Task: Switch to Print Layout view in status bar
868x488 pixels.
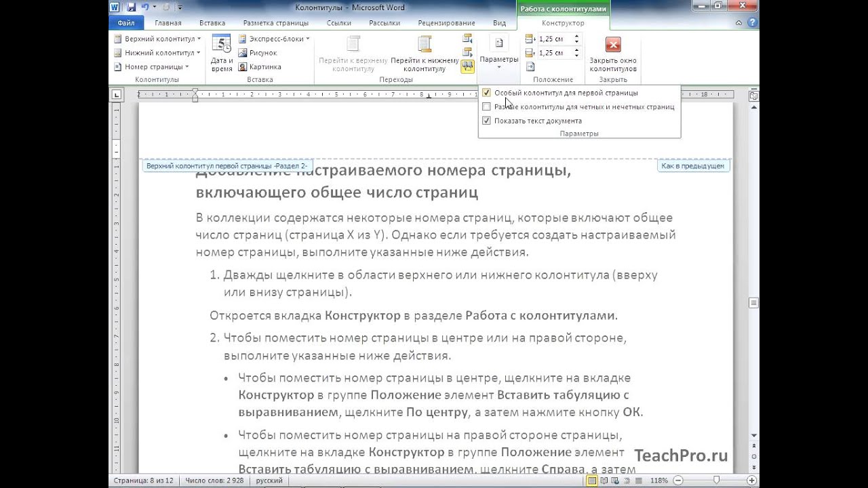Action: [x=592, y=481]
